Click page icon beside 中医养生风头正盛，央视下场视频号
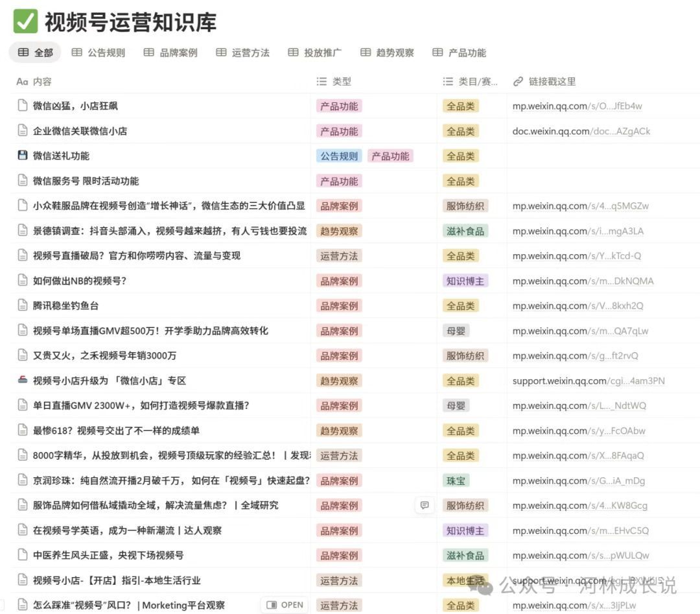This screenshot has width=700, height=614. click(22, 555)
